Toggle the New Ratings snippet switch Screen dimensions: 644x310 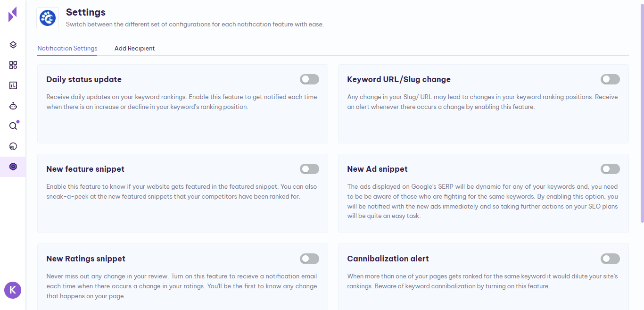coord(309,259)
